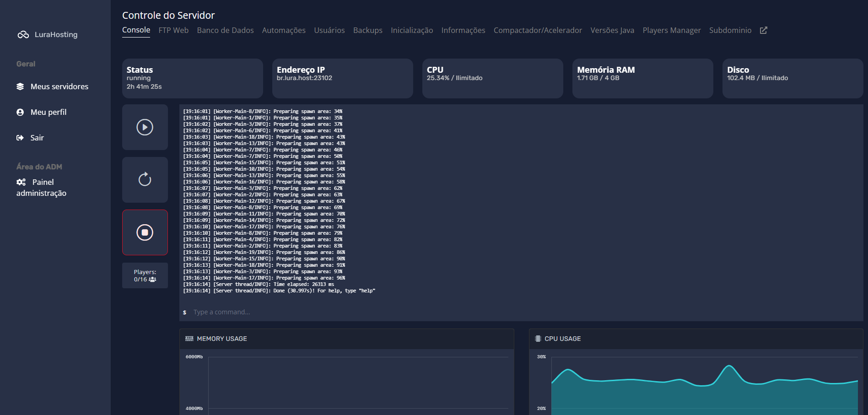The width and height of the screenshot is (868, 415).
Task: Open the Versões Java tab
Action: tap(612, 30)
